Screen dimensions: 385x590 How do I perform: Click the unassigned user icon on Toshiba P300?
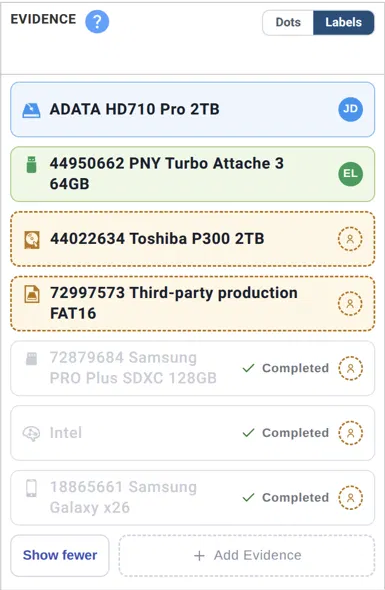click(350, 239)
